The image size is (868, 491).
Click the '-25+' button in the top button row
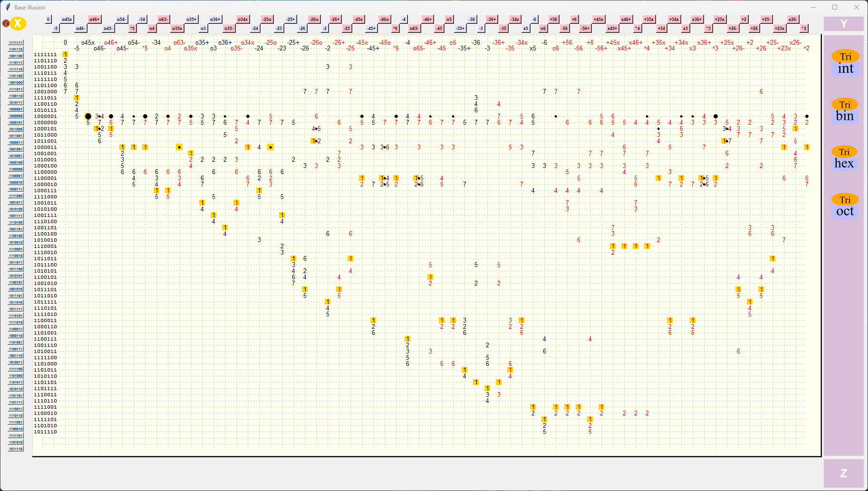tap(290, 19)
